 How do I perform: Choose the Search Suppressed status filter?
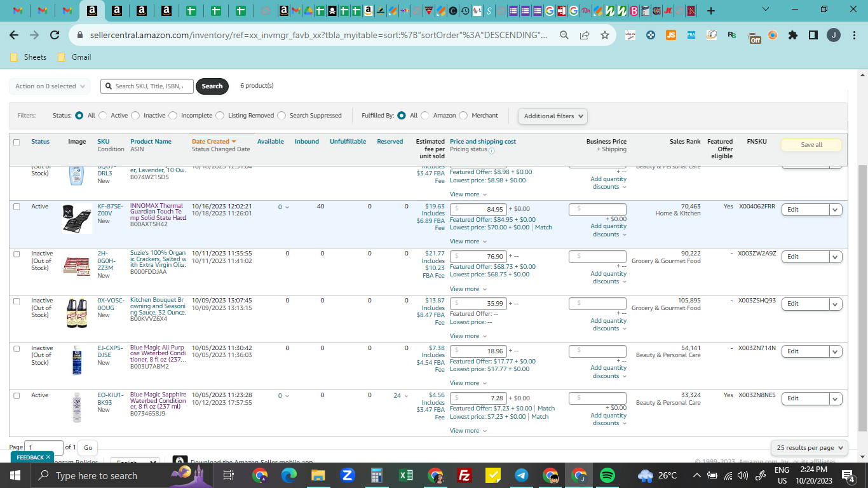[x=281, y=116]
